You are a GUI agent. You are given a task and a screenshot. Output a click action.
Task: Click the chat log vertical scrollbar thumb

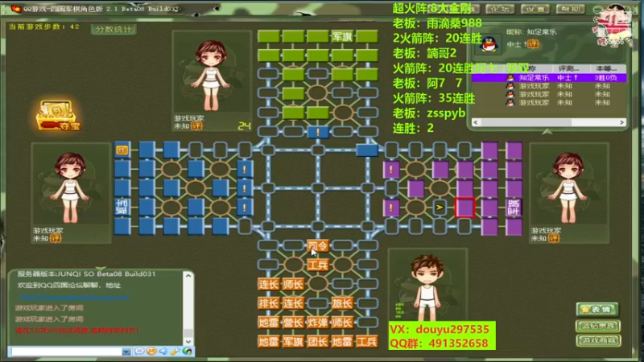point(188,333)
